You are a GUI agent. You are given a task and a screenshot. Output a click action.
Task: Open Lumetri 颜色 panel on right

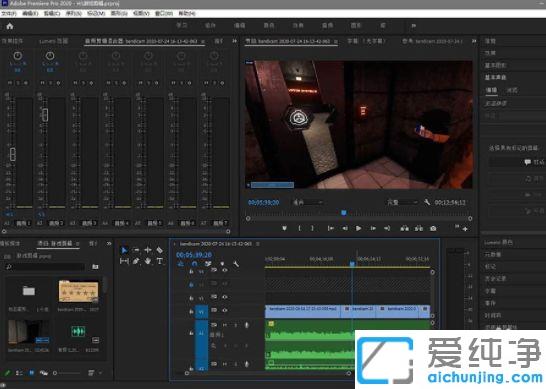(x=498, y=242)
